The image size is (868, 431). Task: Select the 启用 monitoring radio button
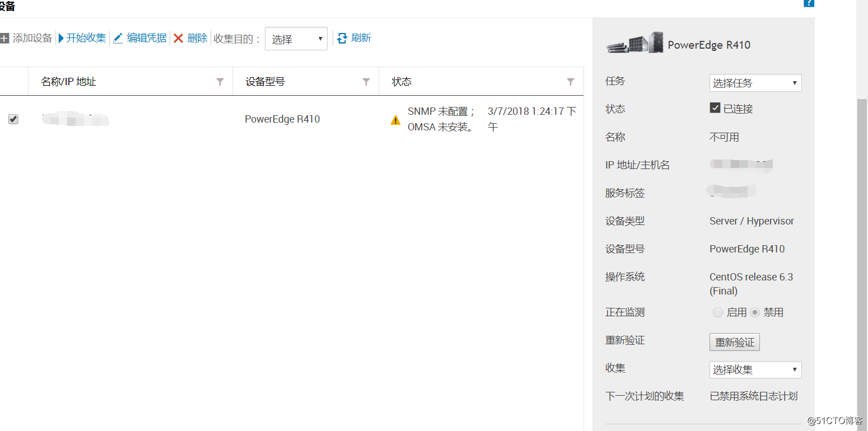click(718, 312)
